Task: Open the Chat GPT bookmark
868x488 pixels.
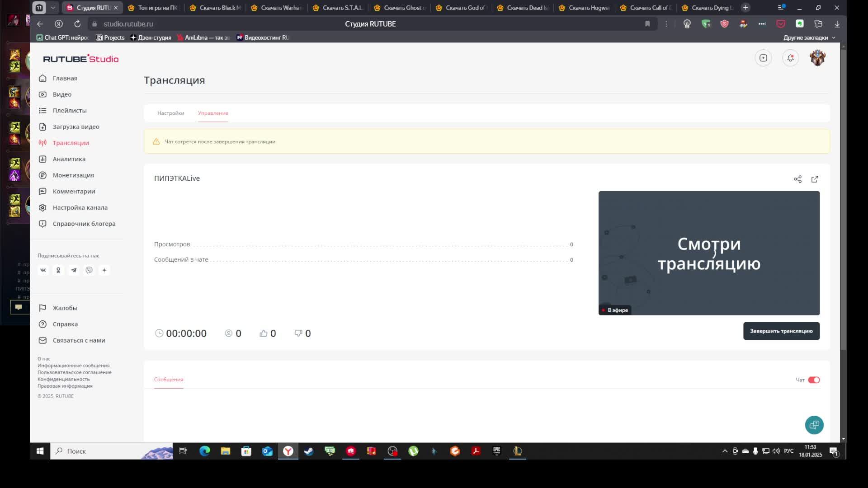Action: [x=63, y=38]
